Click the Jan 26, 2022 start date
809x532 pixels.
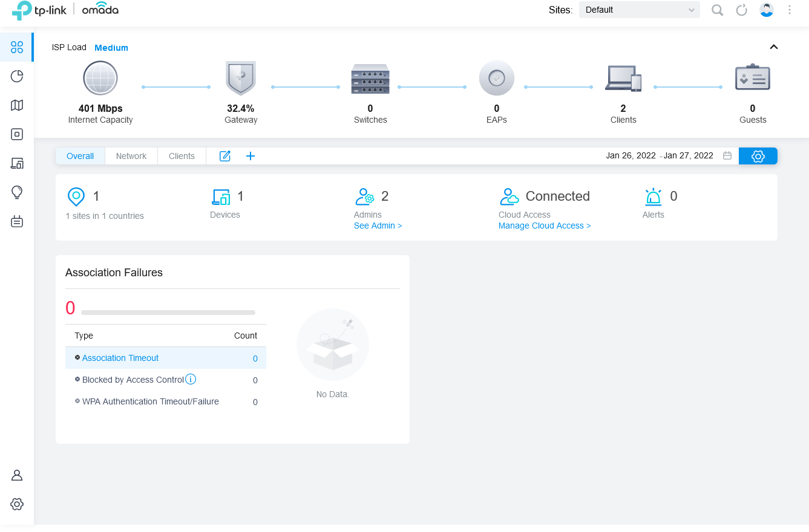point(631,155)
